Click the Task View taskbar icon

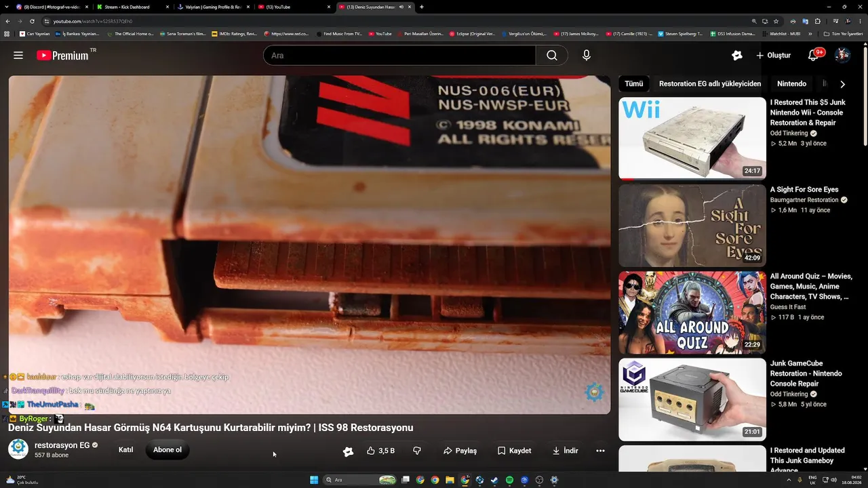tap(406, 480)
